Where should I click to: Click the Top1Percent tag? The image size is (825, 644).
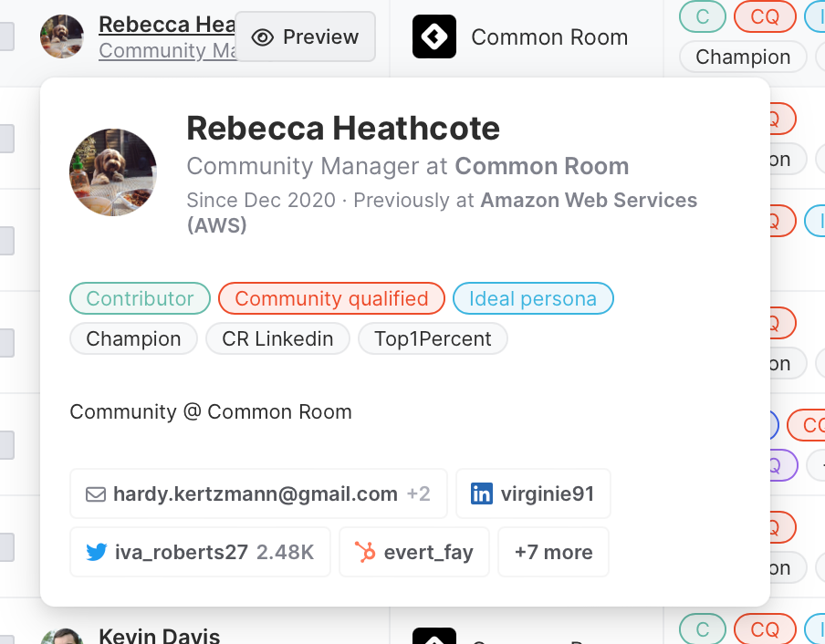point(433,338)
